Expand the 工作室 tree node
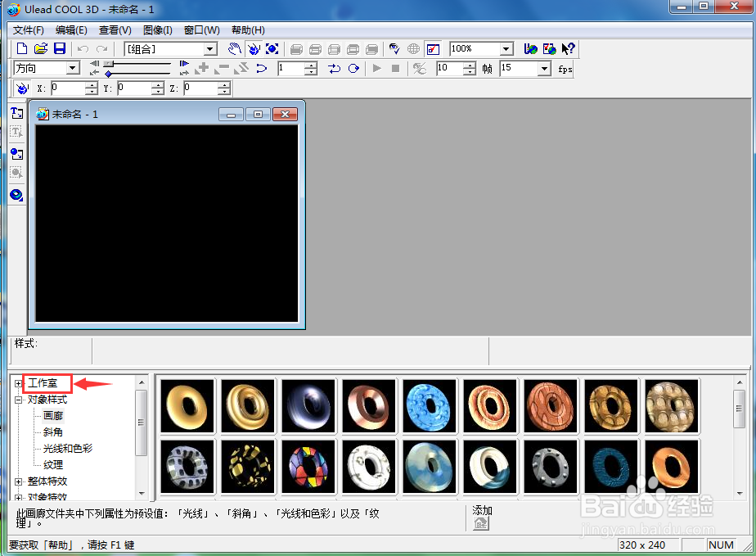This screenshot has height=556, width=756. point(18,384)
